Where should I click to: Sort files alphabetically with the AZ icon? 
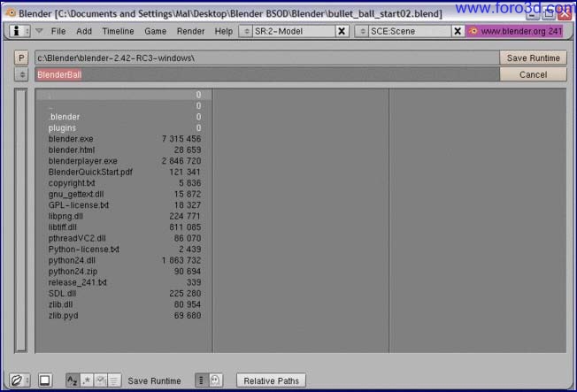click(x=73, y=380)
